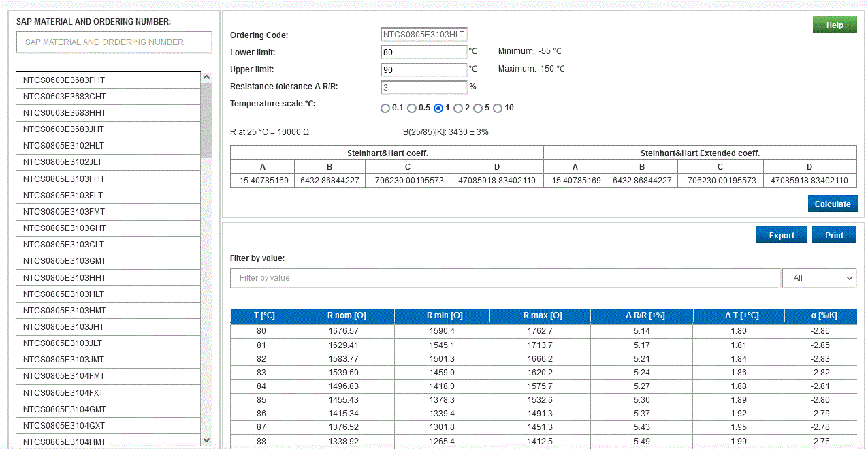Click the Δ R/R [±%] column header
The width and height of the screenshot is (868, 449).
pos(642,316)
